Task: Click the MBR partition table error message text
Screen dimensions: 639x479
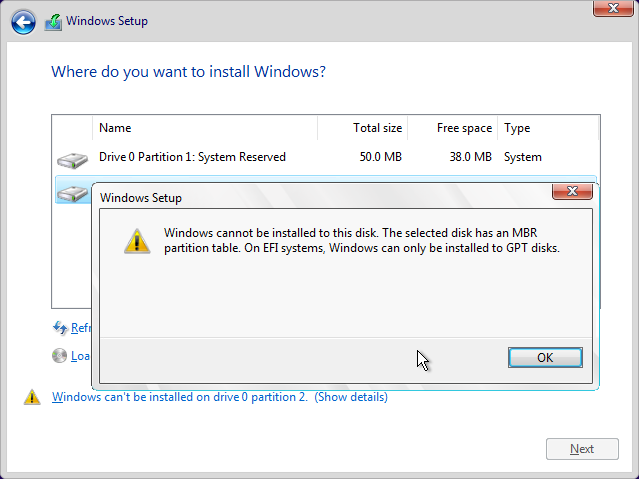Action: [362, 241]
